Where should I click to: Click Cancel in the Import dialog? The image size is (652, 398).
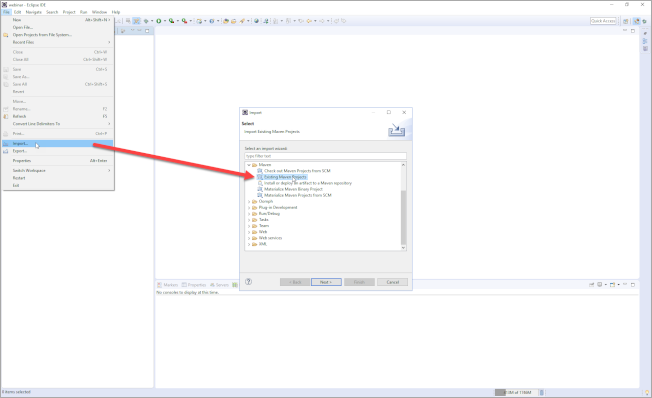(393, 282)
